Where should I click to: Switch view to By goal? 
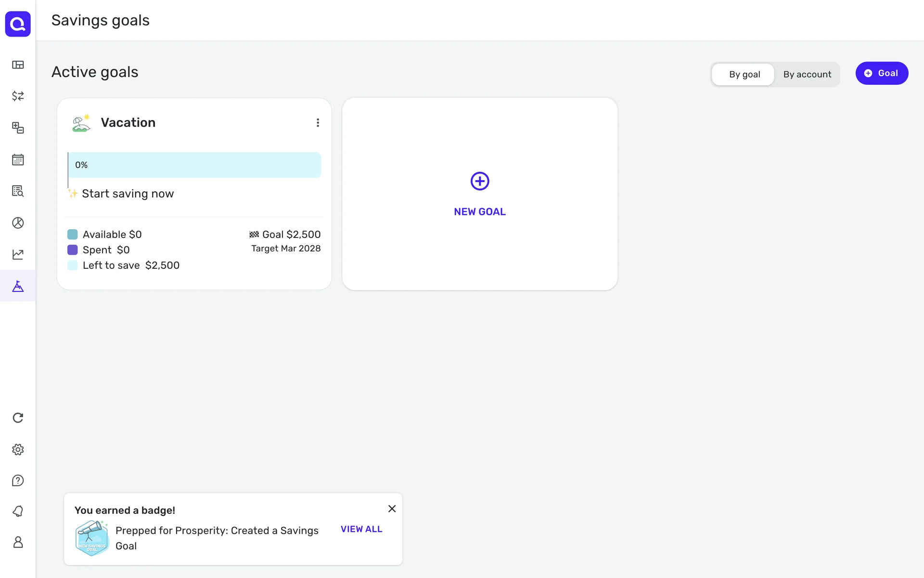click(744, 74)
